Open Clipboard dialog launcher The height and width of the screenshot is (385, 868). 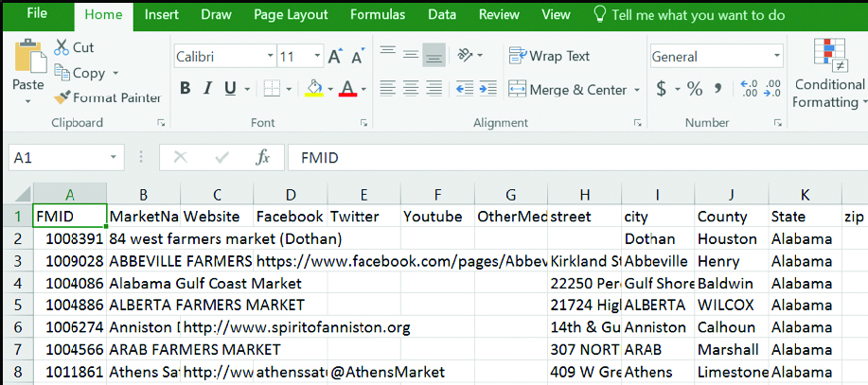tap(161, 123)
